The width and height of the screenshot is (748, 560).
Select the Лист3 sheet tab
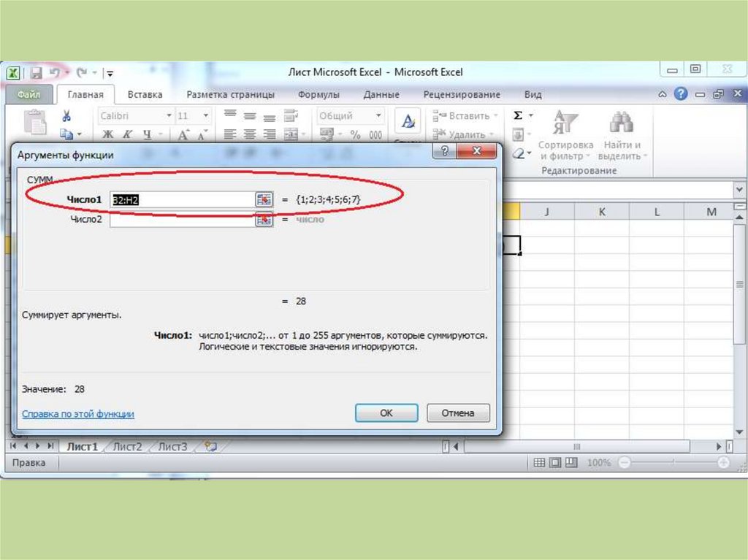point(172,447)
